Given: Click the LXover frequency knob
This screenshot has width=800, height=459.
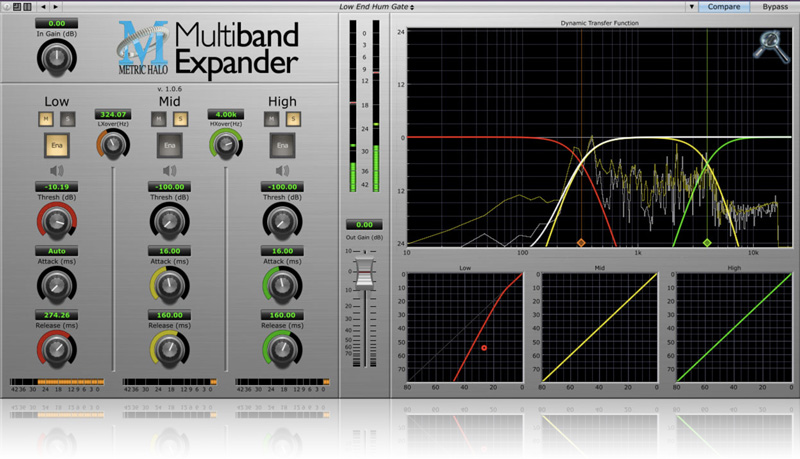Looking at the screenshot, I should coord(114,145).
